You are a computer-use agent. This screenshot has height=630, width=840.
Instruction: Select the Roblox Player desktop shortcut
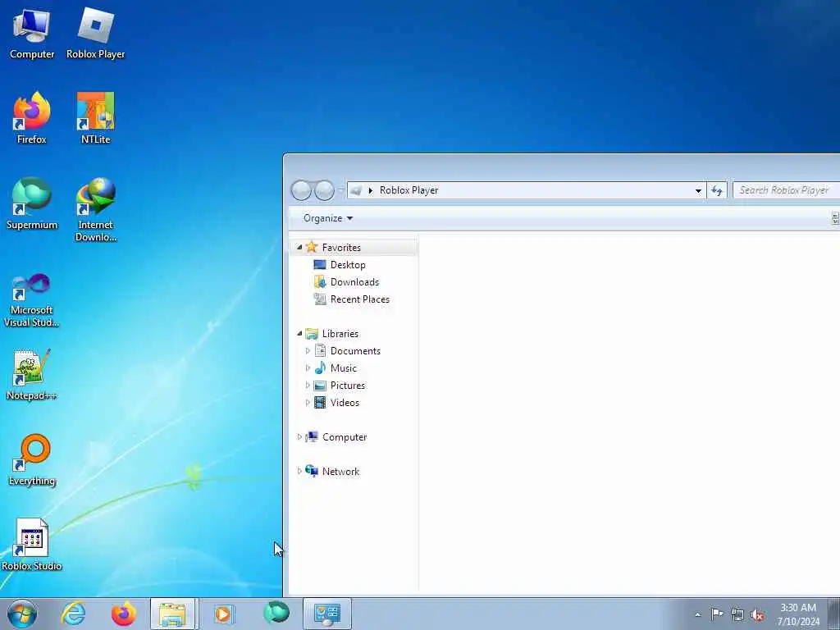pos(95,34)
